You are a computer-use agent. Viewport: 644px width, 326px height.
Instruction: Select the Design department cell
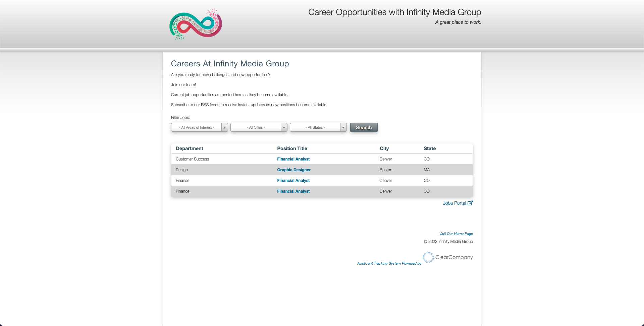point(182,170)
